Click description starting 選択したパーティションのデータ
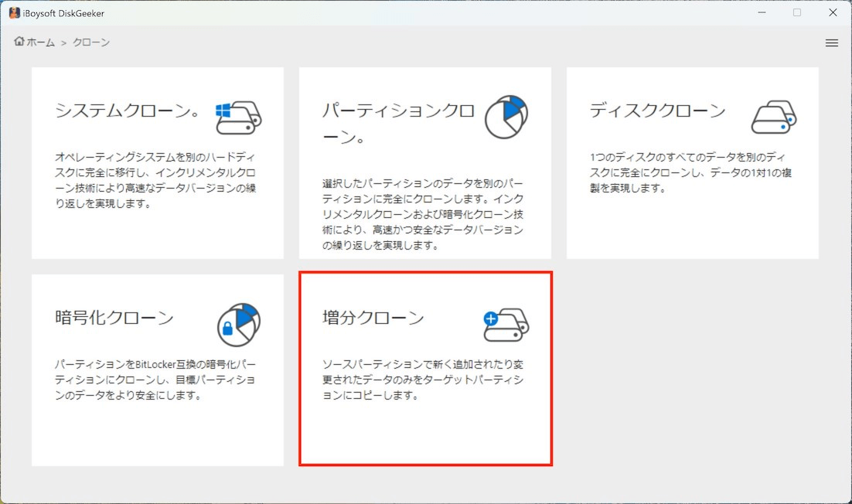 pyautogui.click(x=423, y=214)
